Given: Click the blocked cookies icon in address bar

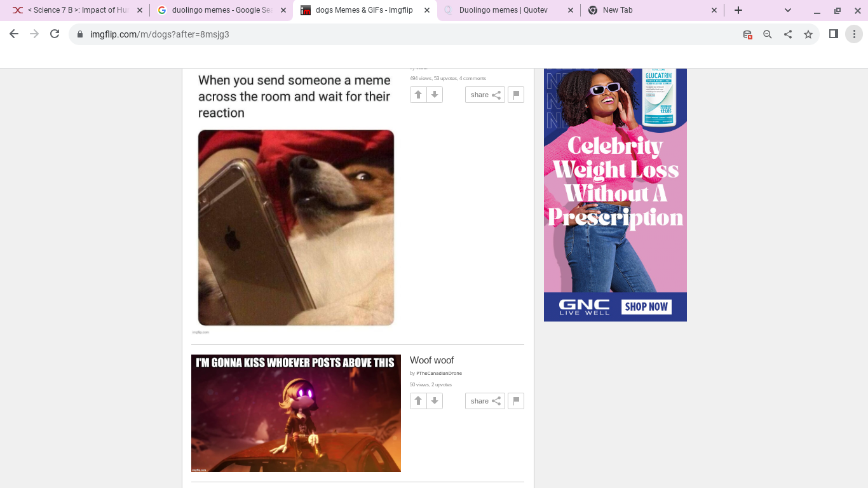Looking at the screenshot, I should [x=747, y=34].
